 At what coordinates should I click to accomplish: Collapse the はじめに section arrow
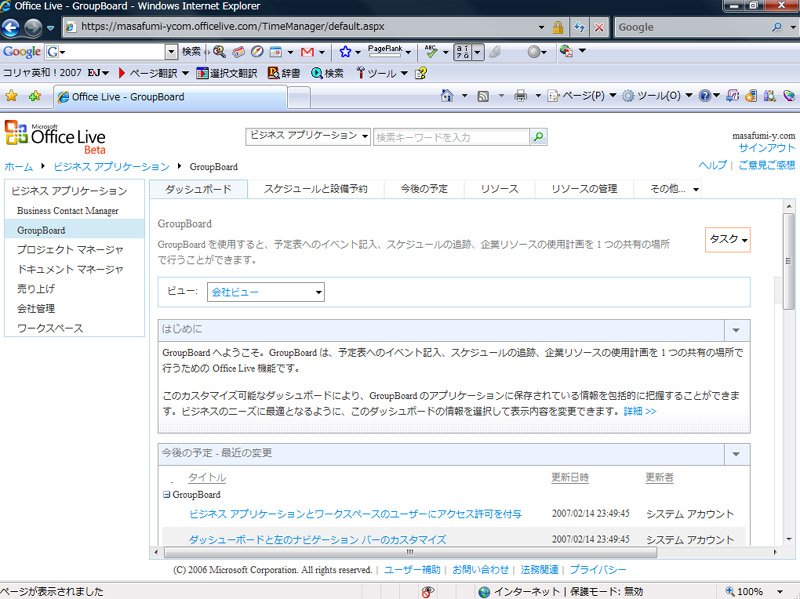click(736, 330)
